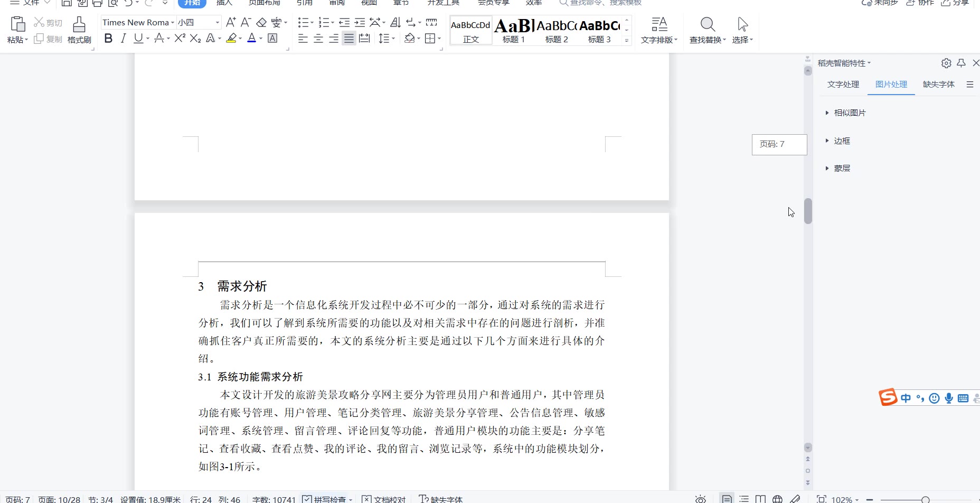
Task: Switch to 文字处理 tab
Action: [x=843, y=85]
